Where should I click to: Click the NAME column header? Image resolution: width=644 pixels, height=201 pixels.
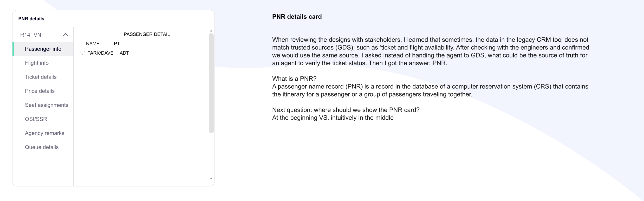pos(93,44)
